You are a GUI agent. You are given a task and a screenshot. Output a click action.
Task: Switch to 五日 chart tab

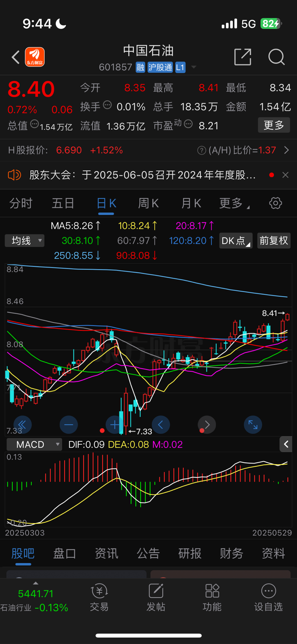63,203
